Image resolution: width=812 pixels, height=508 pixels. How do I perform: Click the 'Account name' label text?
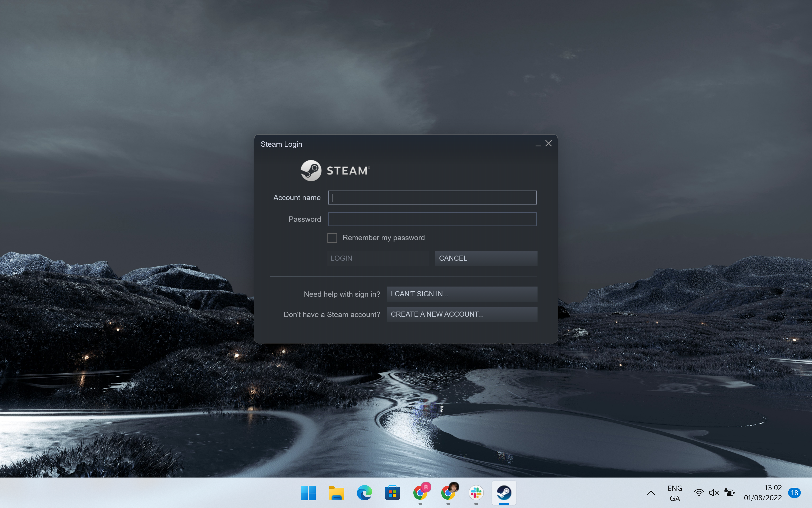click(297, 197)
